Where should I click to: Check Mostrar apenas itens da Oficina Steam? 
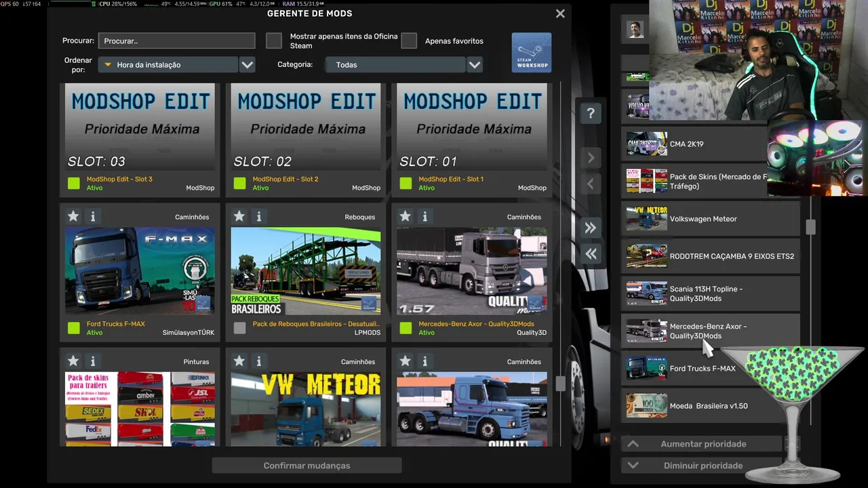point(274,41)
